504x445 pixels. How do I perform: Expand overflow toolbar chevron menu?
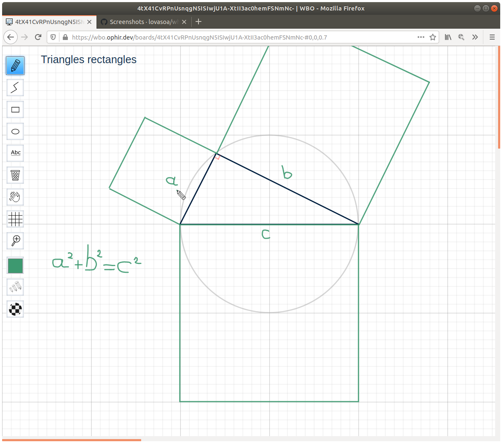[475, 37]
